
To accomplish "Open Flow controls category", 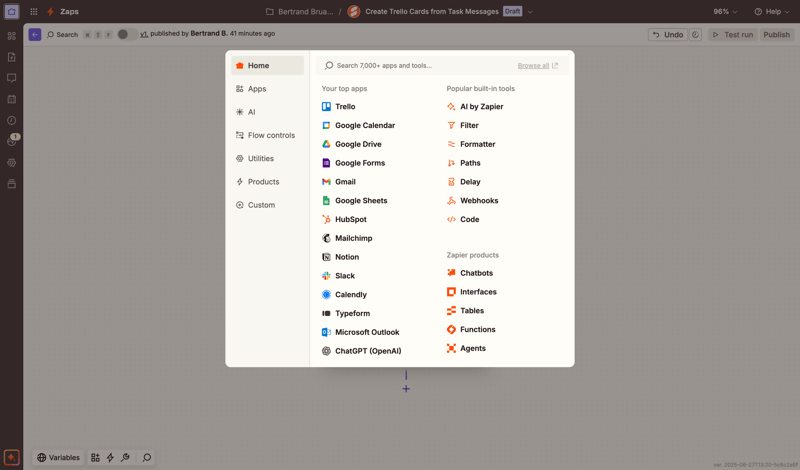I will point(267,135).
